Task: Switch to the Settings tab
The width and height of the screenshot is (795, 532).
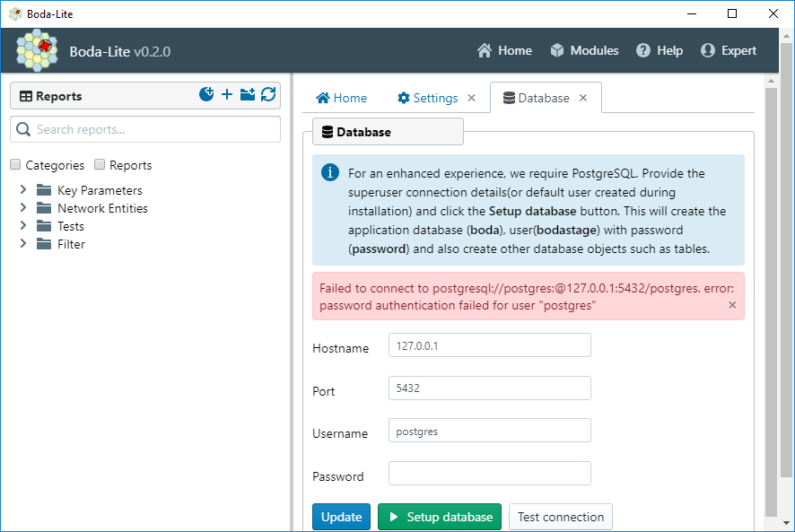Action: coord(428,98)
